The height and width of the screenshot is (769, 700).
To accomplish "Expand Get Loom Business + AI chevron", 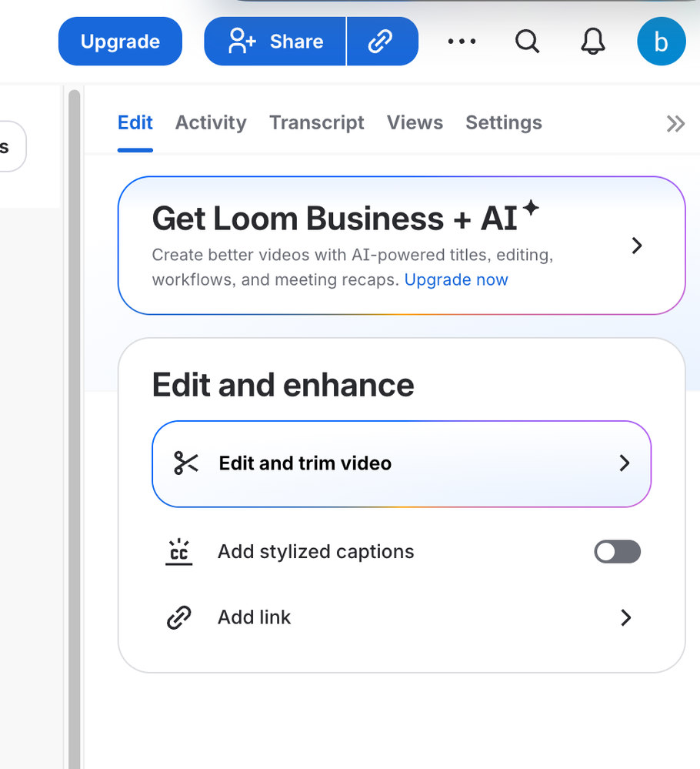I will point(637,246).
